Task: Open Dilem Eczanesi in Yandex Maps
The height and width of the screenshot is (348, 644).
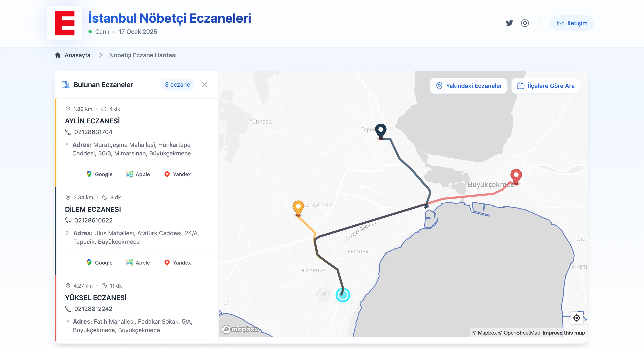Action: coord(177,263)
